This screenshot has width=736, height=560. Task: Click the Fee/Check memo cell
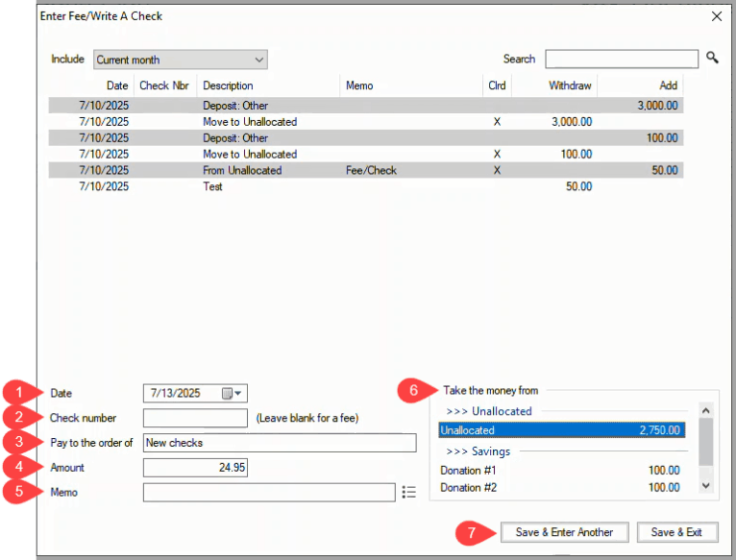371,170
